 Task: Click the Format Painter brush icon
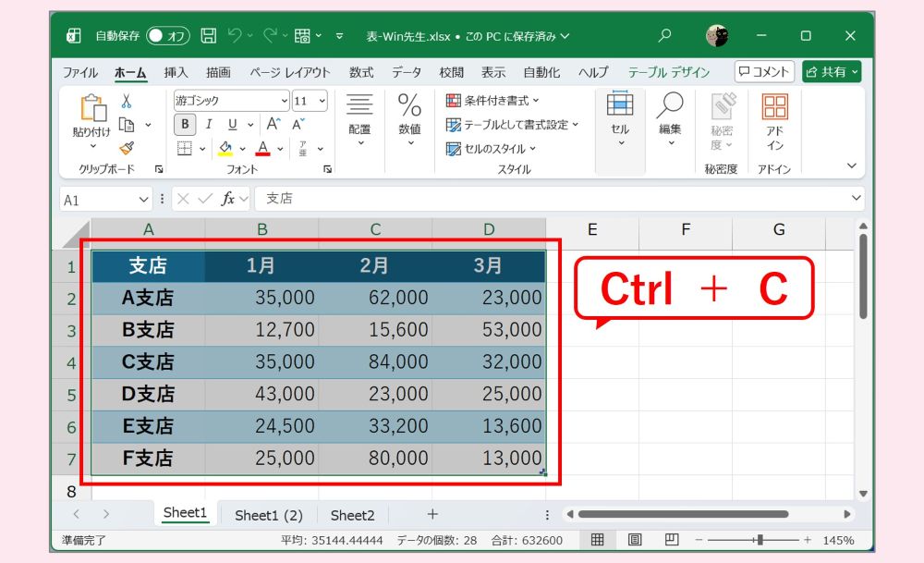[x=126, y=148]
